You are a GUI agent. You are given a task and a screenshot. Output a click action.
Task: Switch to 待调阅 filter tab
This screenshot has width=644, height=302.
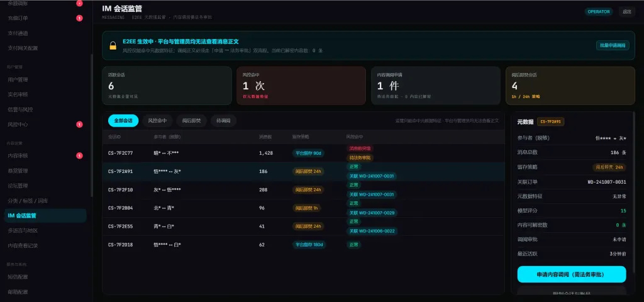pyautogui.click(x=223, y=121)
